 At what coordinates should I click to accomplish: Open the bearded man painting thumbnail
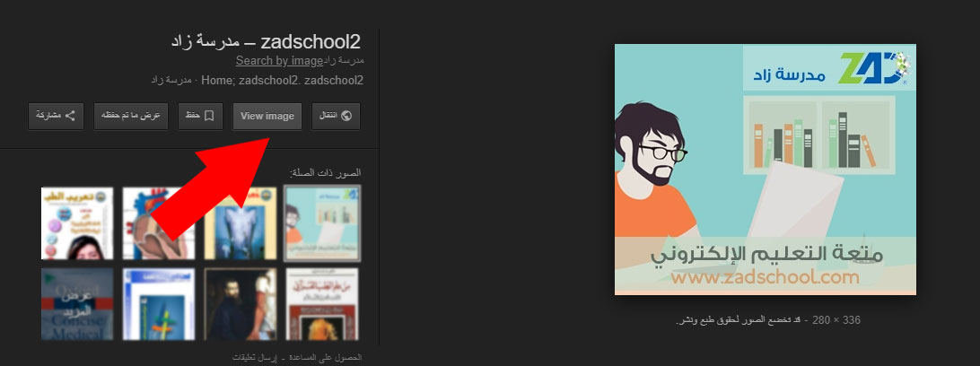pyautogui.click(x=240, y=304)
